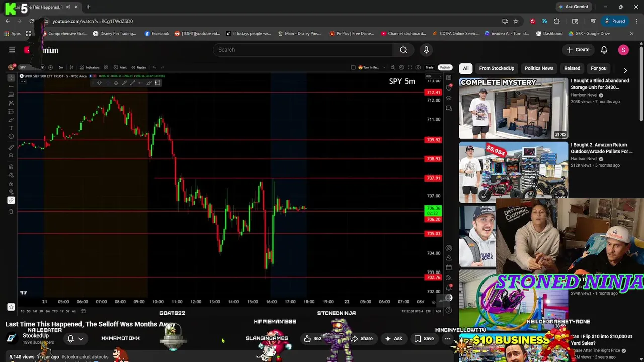Toggle chart fullscreen icon in toolbar
This screenshot has width=644, height=362.
coord(410,67)
